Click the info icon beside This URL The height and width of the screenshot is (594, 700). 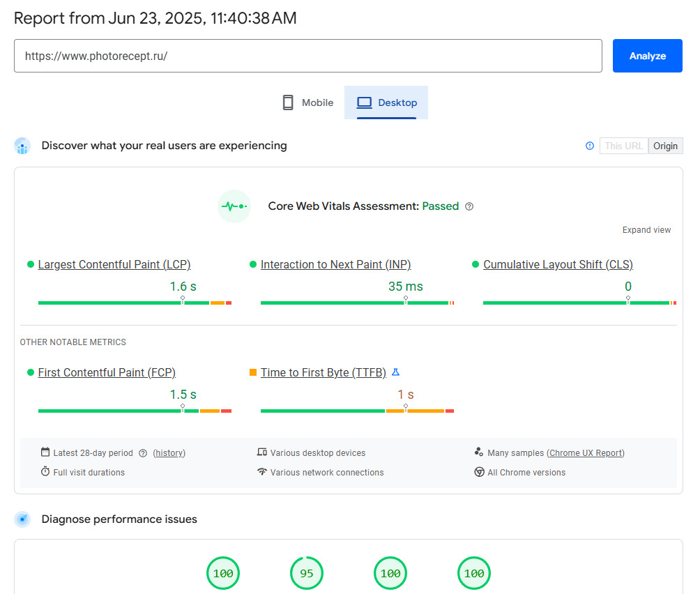click(x=590, y=146)
